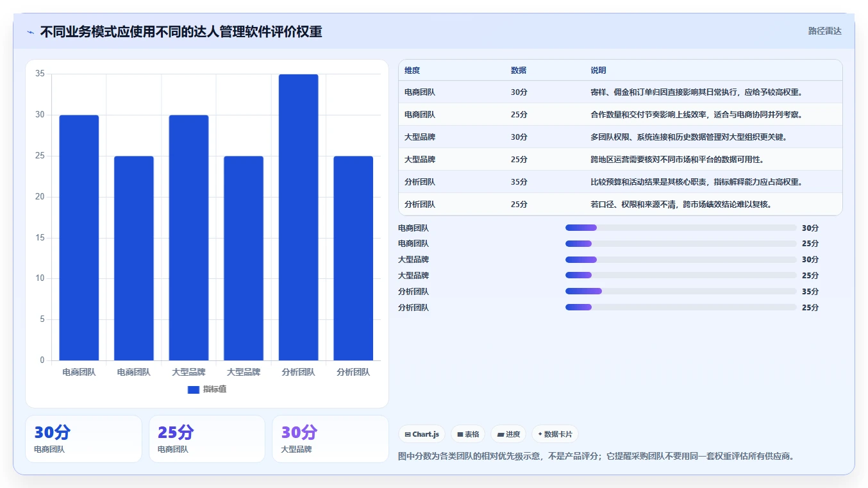Click the lightning icon beside the title

pyautogui.click(x=30, y=32)
